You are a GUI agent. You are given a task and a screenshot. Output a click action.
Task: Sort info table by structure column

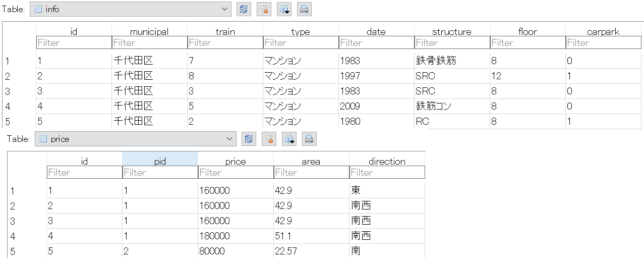452,31
